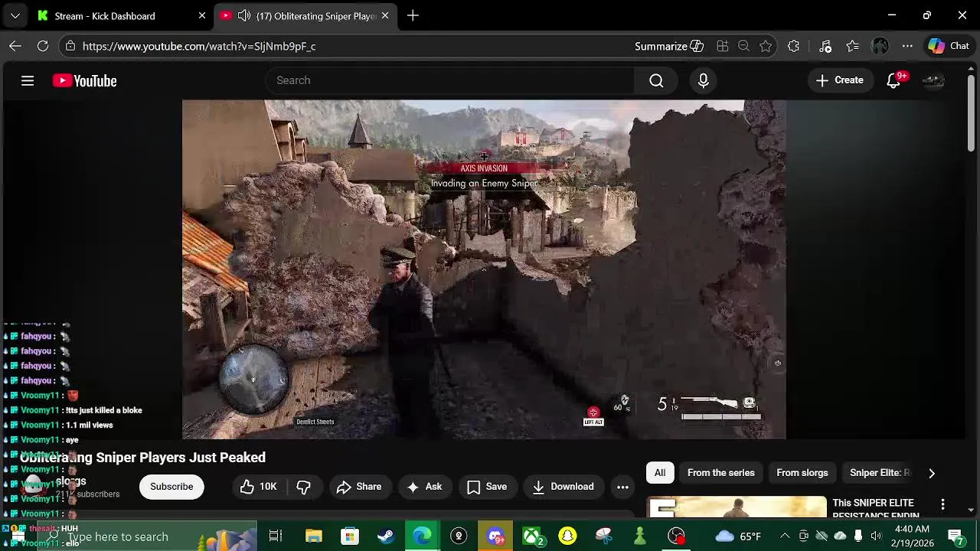The height and width of the screenshot is (551, 980).
Task: Close the Kick Dashboard tab
Action: point(201,15)
